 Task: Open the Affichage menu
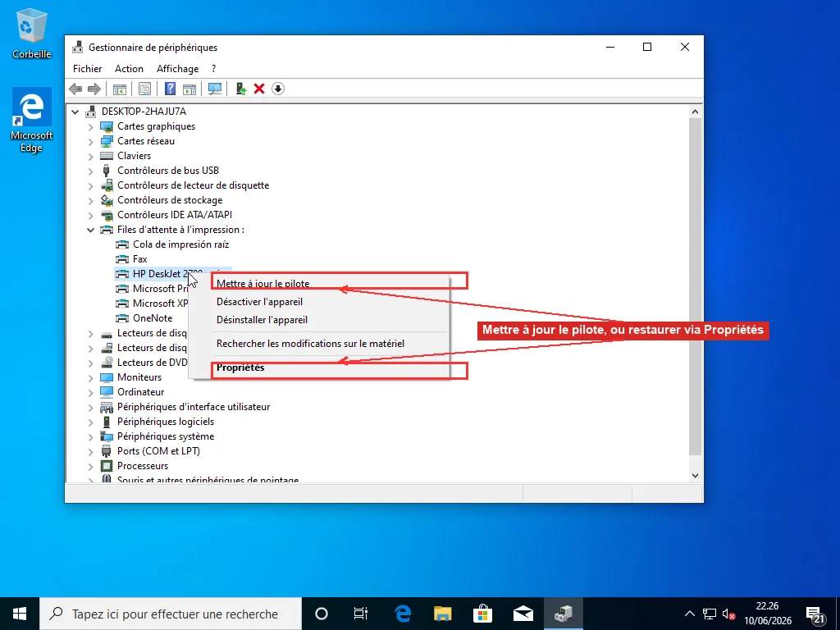(x=177, y=69)
